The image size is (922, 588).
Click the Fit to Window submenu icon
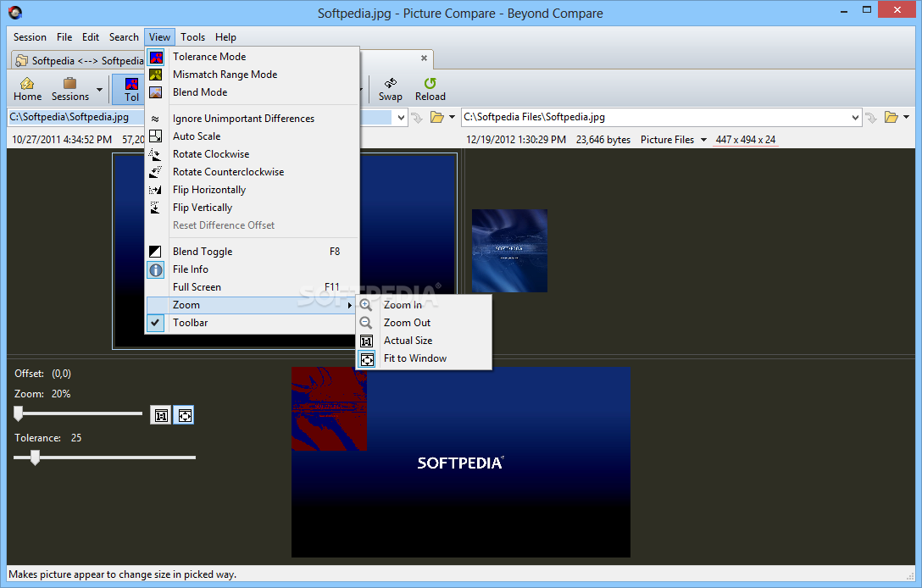367,359
